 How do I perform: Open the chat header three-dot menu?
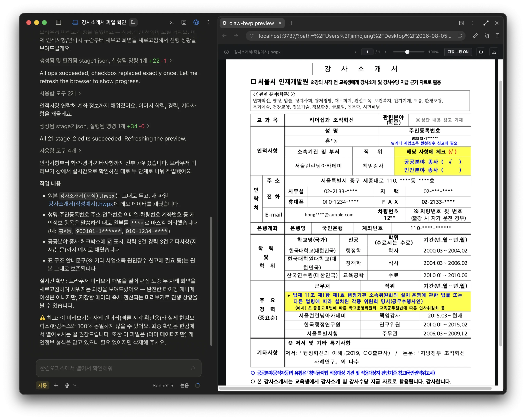[208, 22]
